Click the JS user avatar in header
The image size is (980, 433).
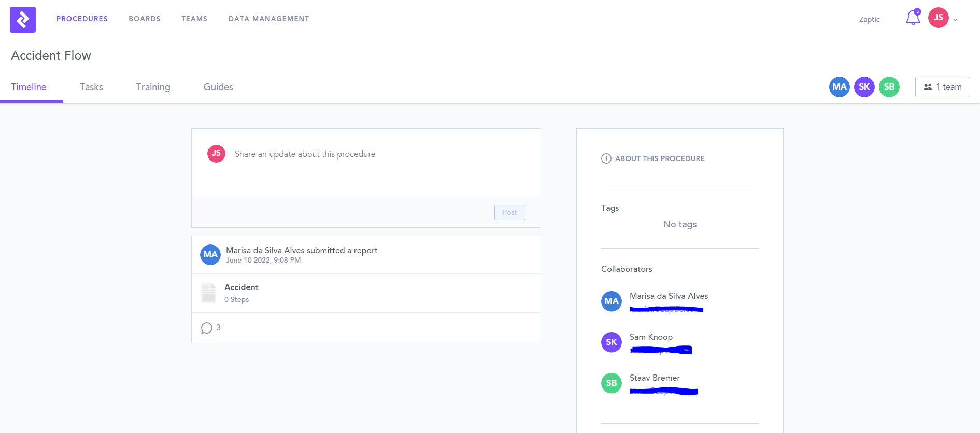939,18
